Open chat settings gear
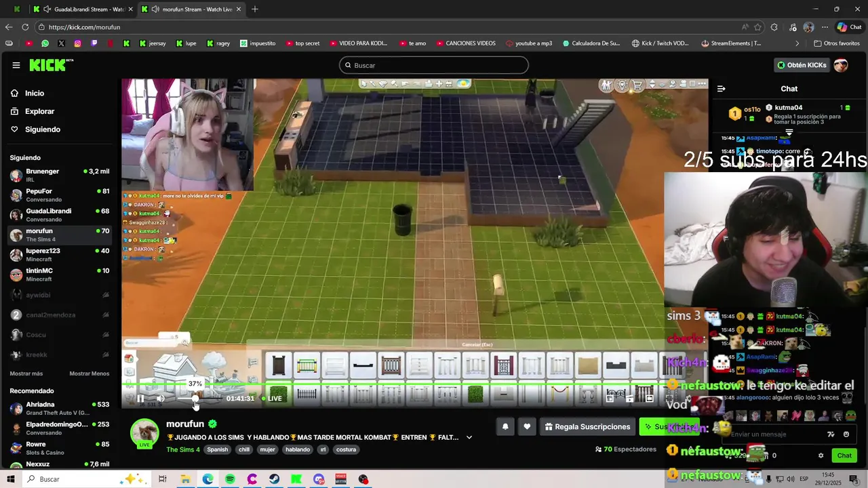 821,455
